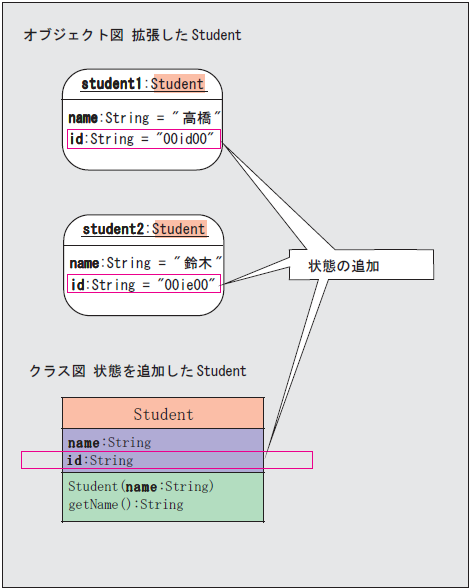The image size is (470, 588).
Task: Click name attribute with value 高橋
Action: tap(144, 118)
